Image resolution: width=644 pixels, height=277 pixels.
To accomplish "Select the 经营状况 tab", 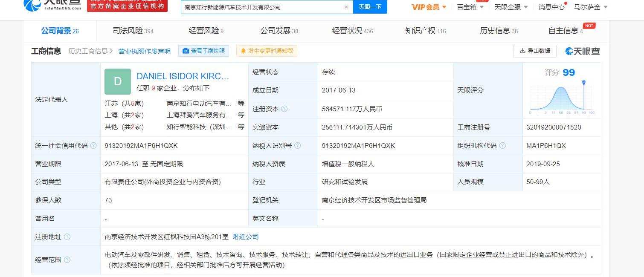I will pyautogui.click(x=352, y=31).
